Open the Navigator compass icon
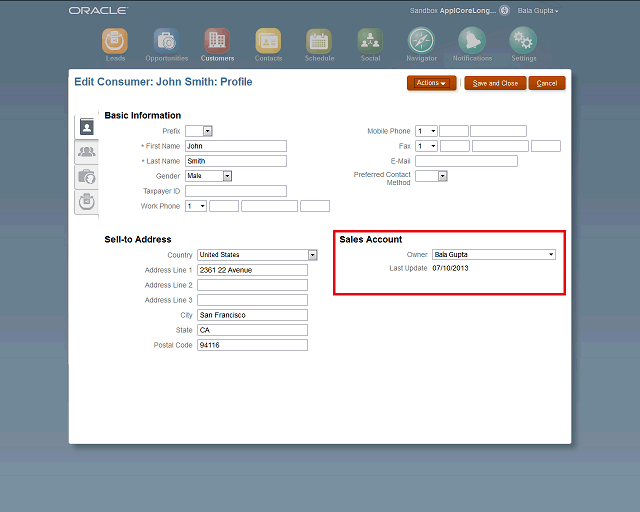This screenshot has height=512, width=640. pos(421,41)
